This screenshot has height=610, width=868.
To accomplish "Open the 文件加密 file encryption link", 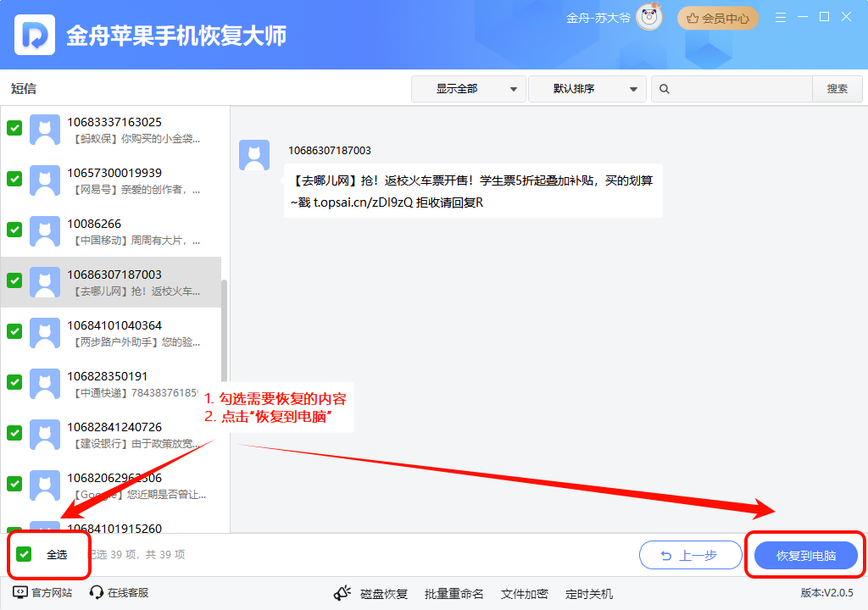I will pyautogui.click(x=524, y=594).
